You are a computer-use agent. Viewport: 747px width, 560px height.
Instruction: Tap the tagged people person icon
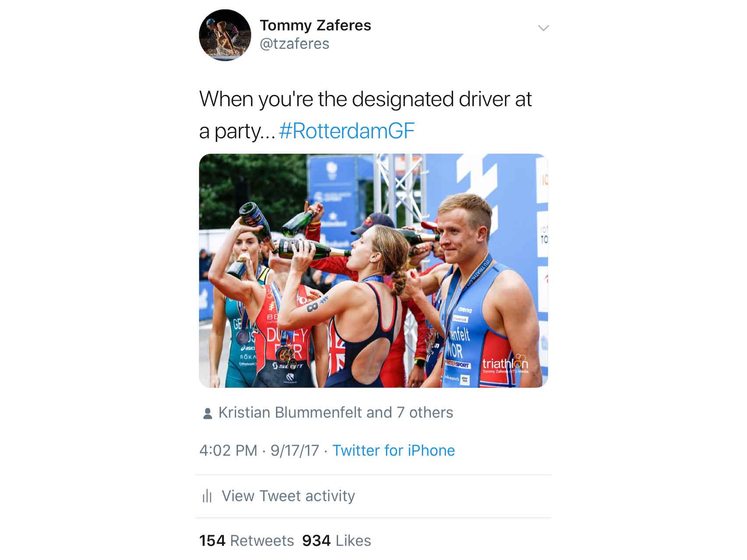[208, 413]
